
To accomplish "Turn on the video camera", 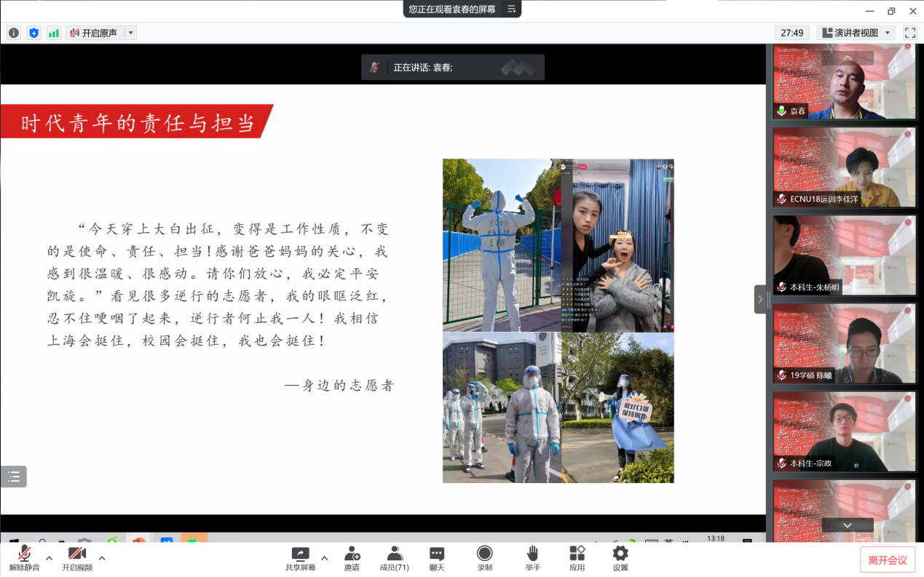I will 76,558.
